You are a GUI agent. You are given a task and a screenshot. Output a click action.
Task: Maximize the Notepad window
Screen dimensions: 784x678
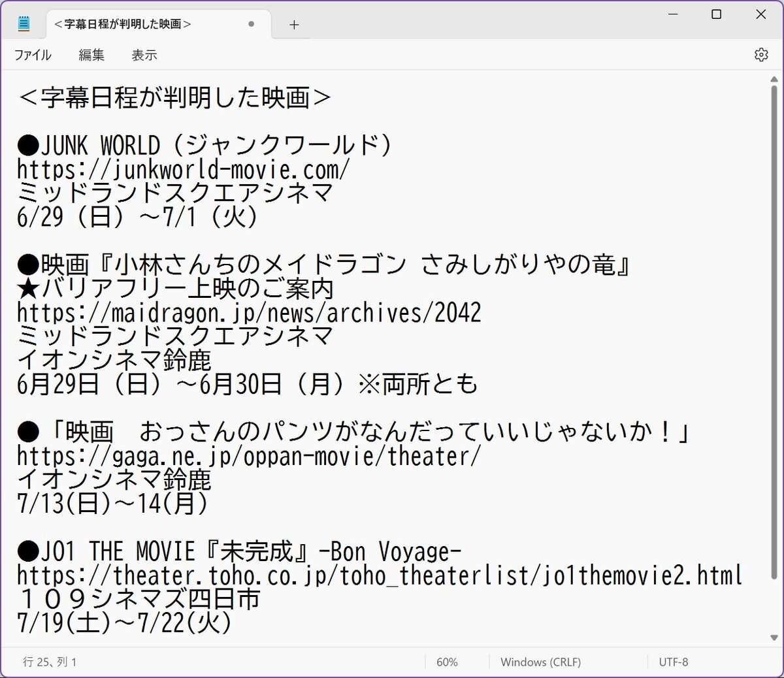[x=717, y=14]
